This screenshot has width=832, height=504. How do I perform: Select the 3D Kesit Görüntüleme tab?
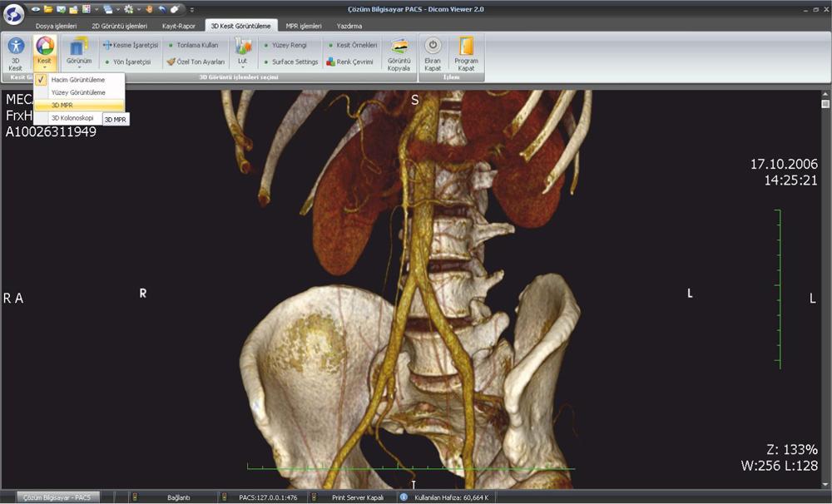(x=241, y=26)
